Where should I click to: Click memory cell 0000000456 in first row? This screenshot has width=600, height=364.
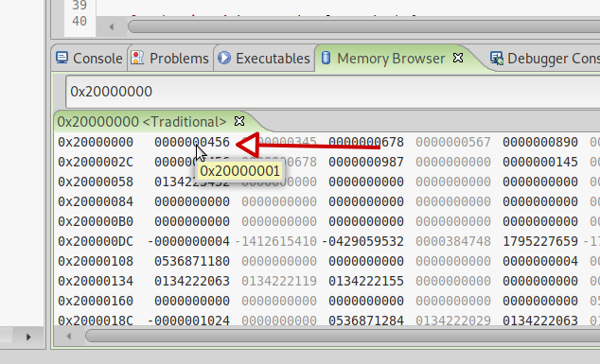[192, 142]
